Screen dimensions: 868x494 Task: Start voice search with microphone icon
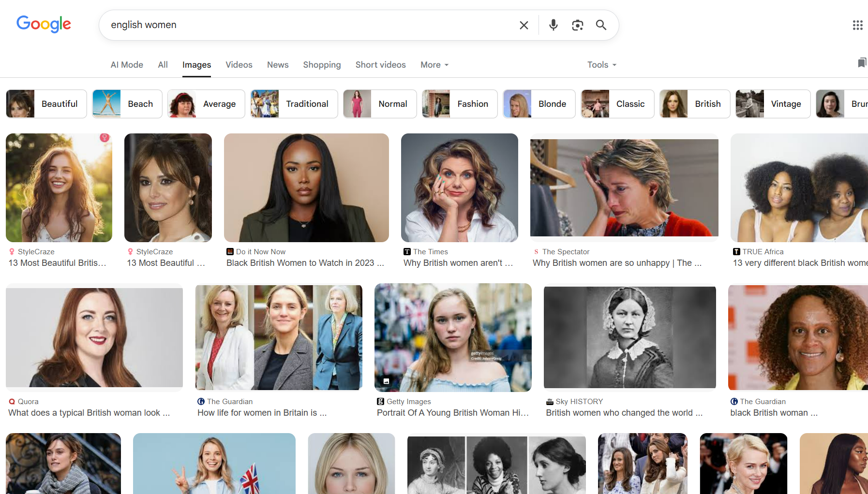click(553, 25)
